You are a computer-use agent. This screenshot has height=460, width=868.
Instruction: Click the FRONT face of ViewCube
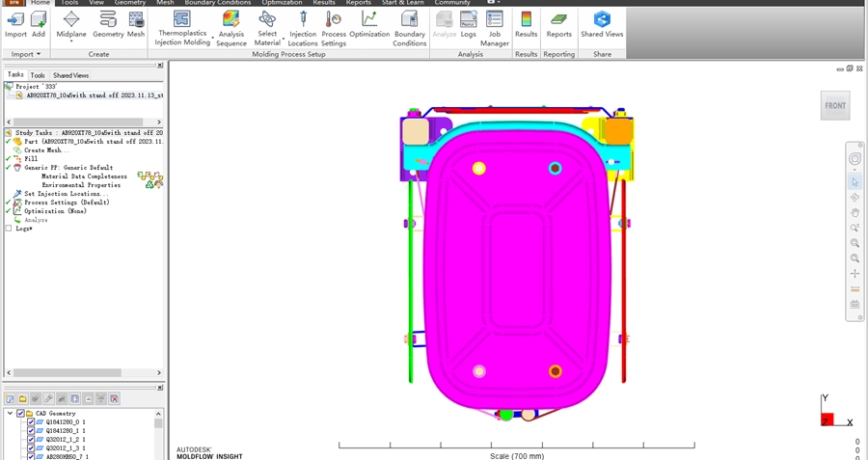835,105
